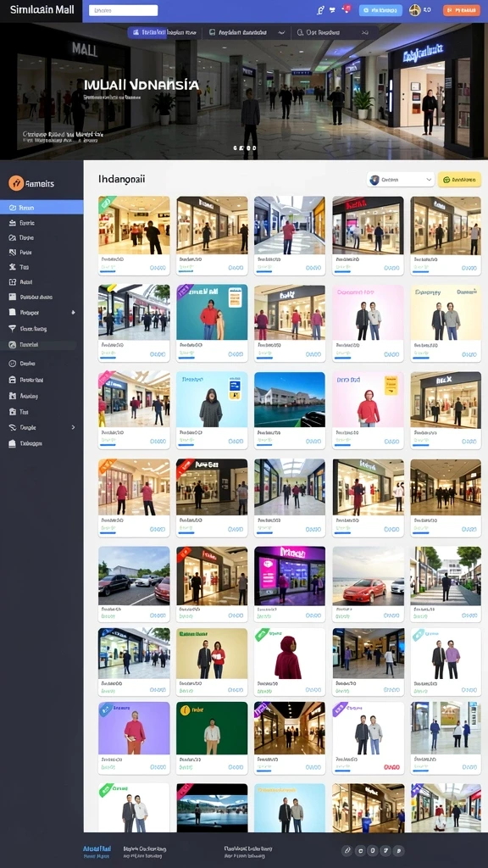Click the last sidebar item's building icon
The height and width of the screenshot is (868, 488).
click(x=12, y=443)
